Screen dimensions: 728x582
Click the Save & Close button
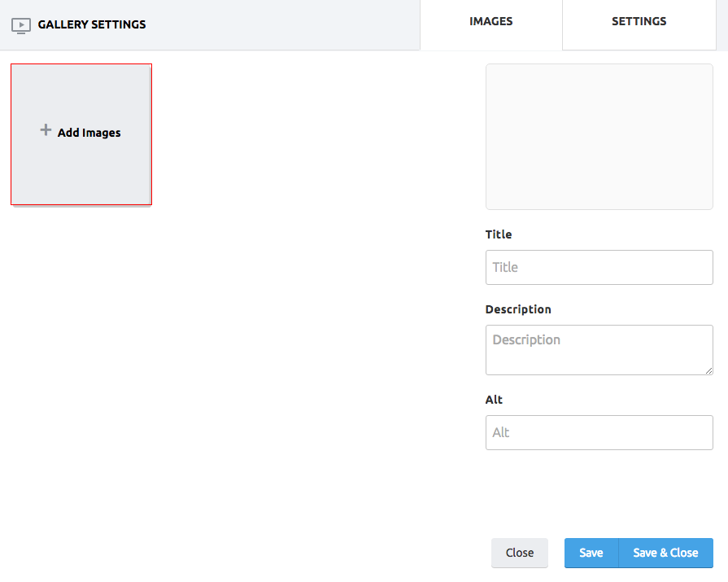pos(666,553)
